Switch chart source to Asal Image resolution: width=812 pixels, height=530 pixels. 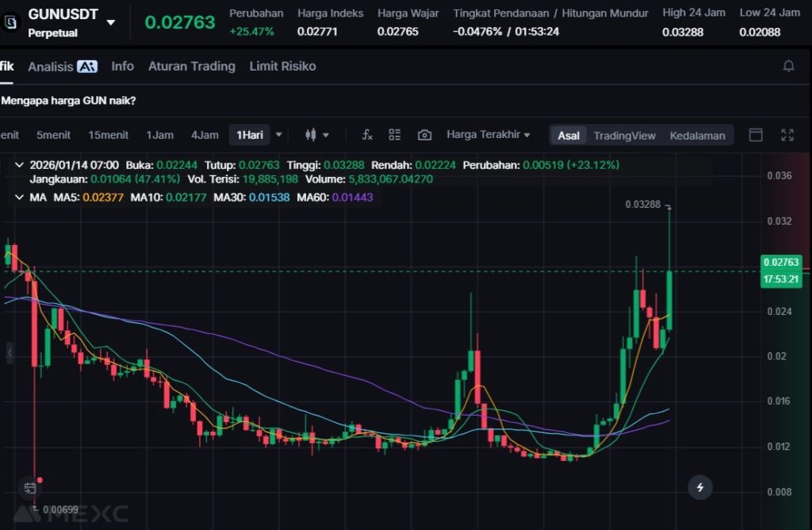(x=568, y=136)
